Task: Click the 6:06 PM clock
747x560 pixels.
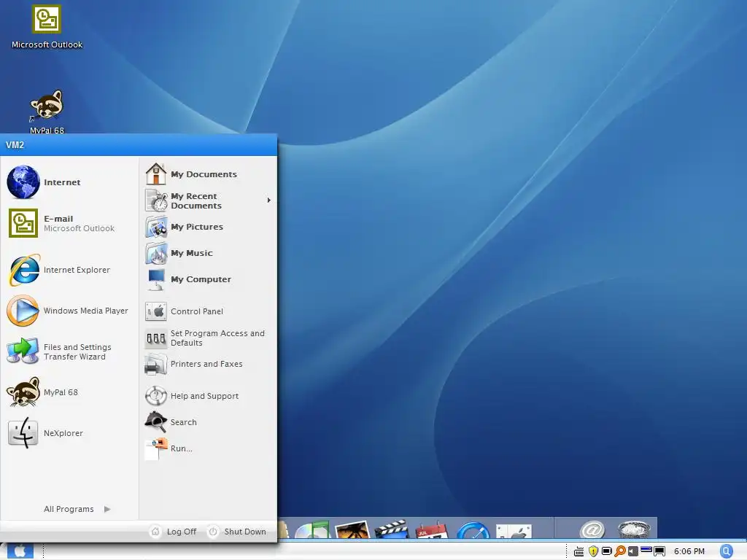Action: click(689, 551)
